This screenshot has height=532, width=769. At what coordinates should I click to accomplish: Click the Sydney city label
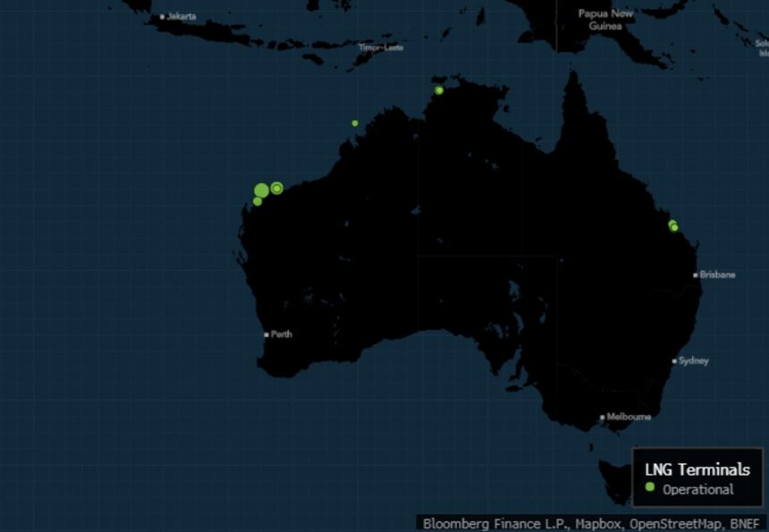693,361
